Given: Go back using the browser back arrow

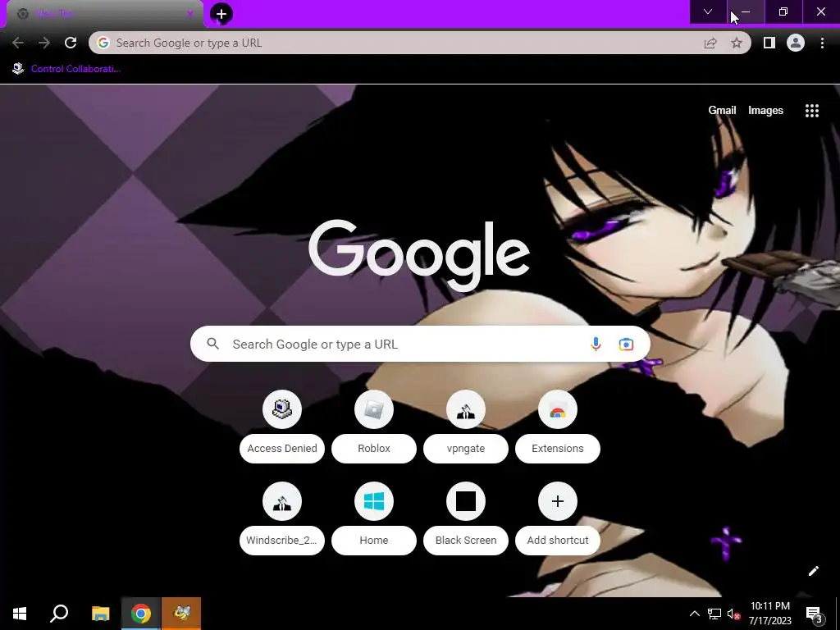Looking at the screenshot, I should coord(18,43).
